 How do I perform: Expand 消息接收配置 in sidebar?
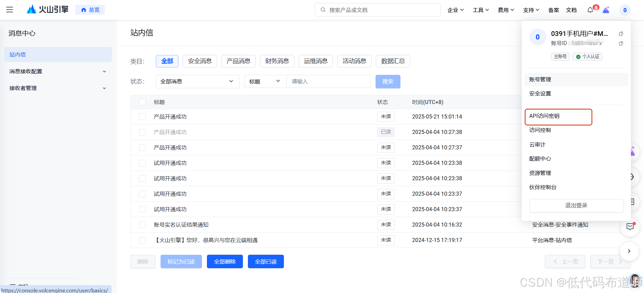(x=58, y=71)
